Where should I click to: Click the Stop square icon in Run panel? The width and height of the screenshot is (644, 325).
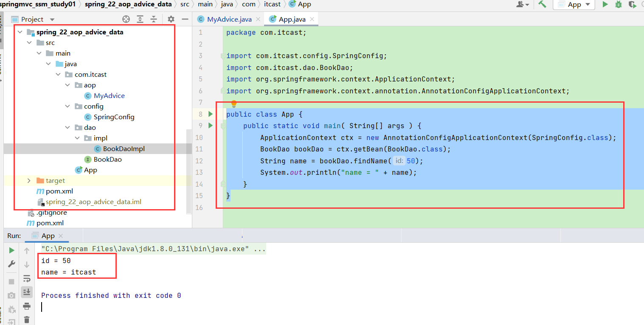[x=12, y=281]
